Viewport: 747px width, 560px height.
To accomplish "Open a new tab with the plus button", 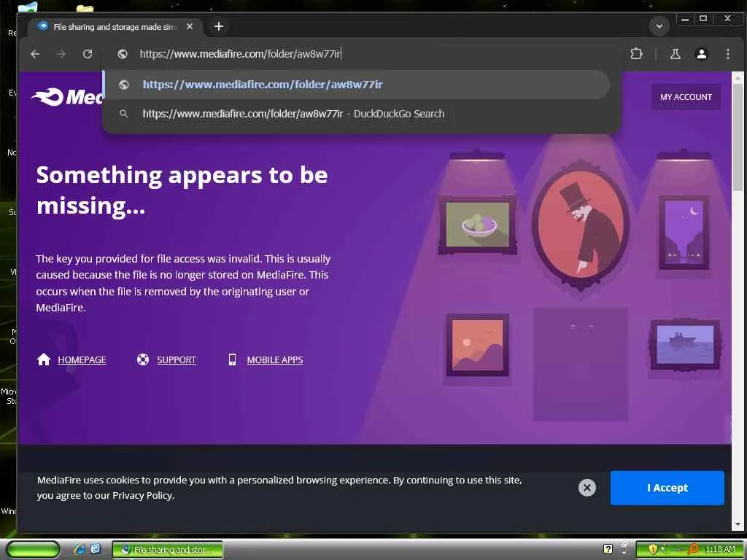I will (x=219, y=26).
